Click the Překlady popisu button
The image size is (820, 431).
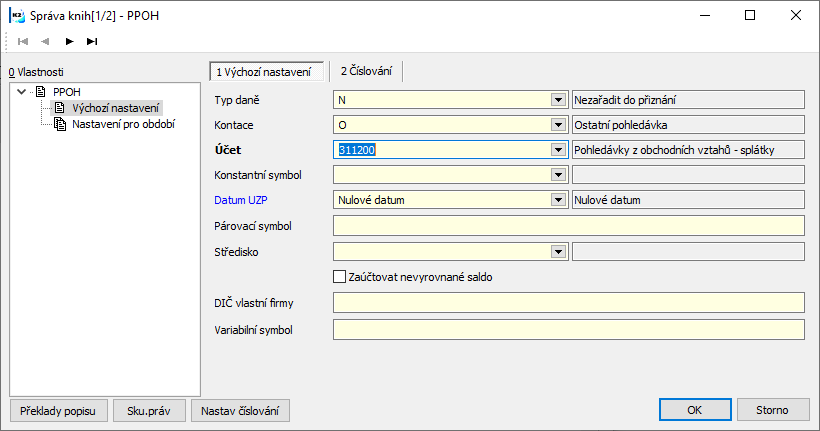58,411
